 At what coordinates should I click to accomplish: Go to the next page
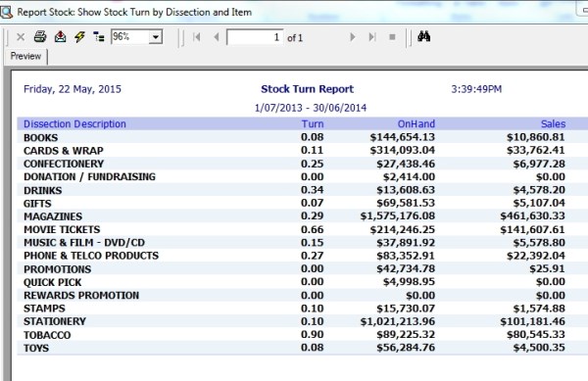coord(352,37)
